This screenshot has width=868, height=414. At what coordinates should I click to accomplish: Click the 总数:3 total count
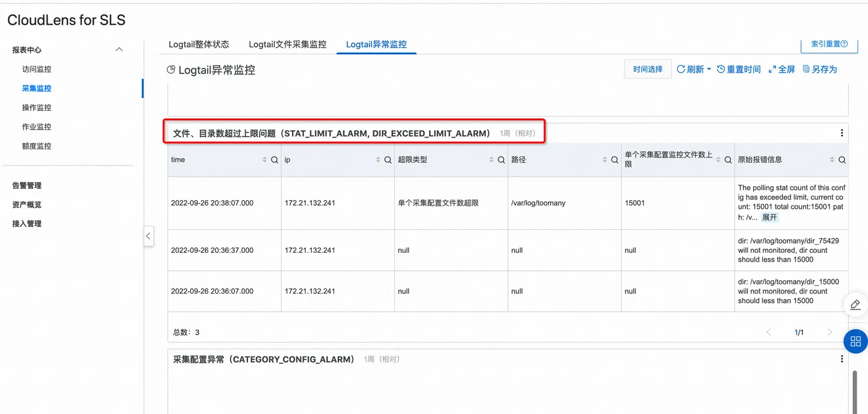tap(186, 332)
